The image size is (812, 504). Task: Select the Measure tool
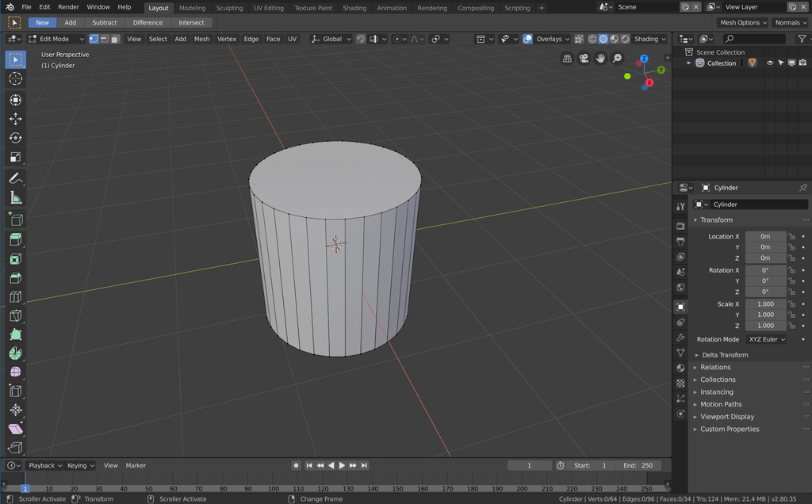pyautogui.click(x=15, y=198)
